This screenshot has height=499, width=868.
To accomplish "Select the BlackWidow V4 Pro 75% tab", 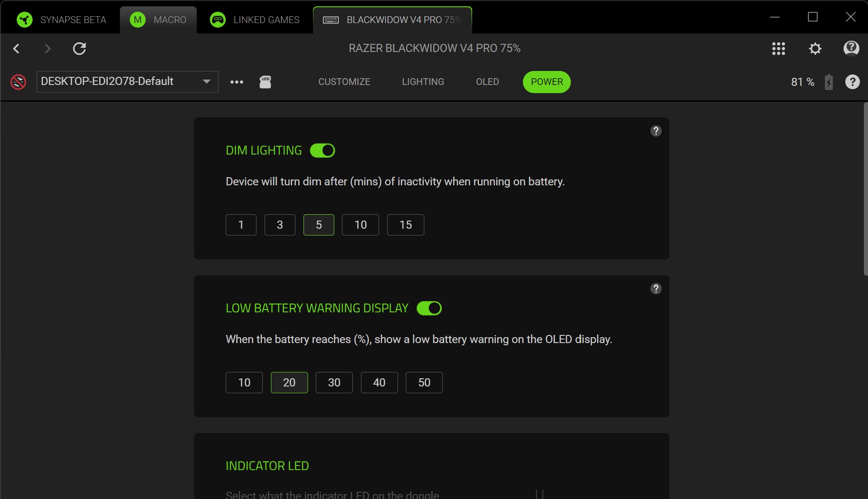I will click(x=392, y=20).
